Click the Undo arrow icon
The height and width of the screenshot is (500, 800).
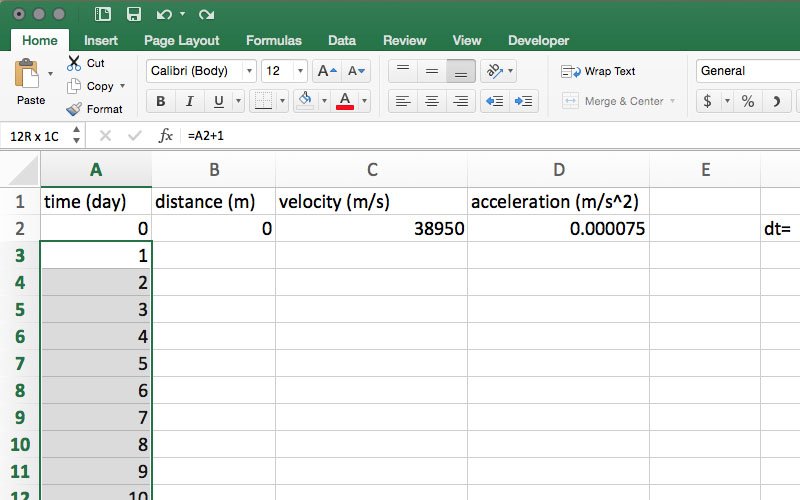point(163,14)
